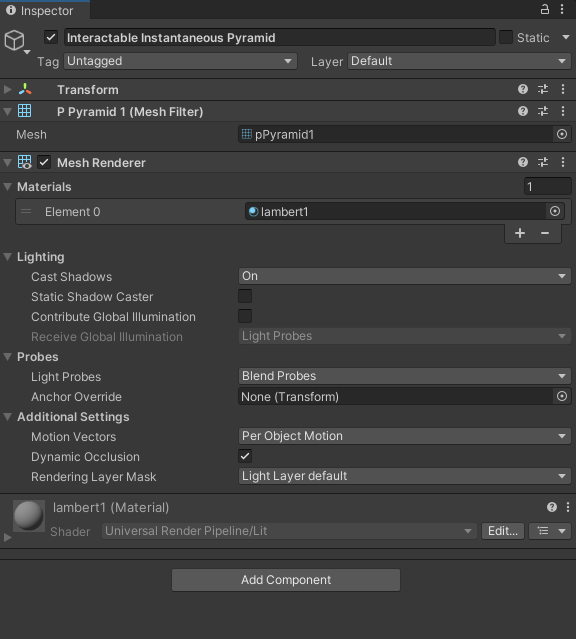Screen dimensions: 576x639
Task: Enable Contribute Global Illumination checkbox
Action: click(x=245, y=316)
